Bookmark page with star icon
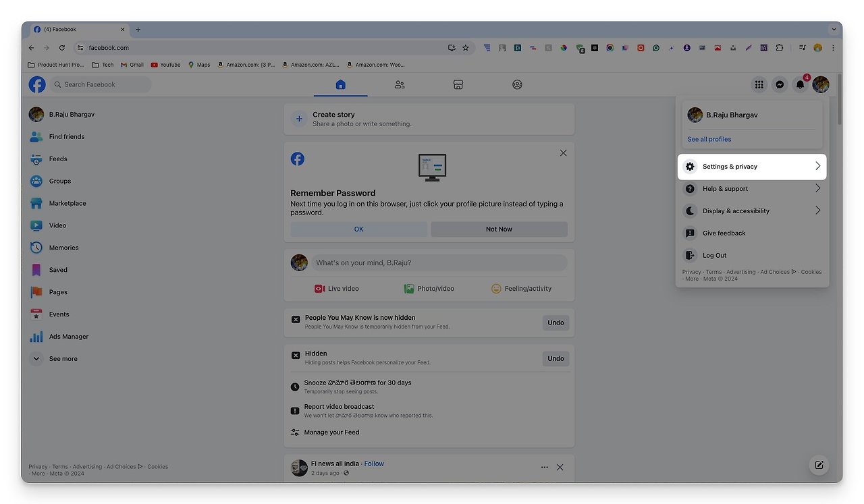The width and height of the screenshot is (864, 504). 465,48
